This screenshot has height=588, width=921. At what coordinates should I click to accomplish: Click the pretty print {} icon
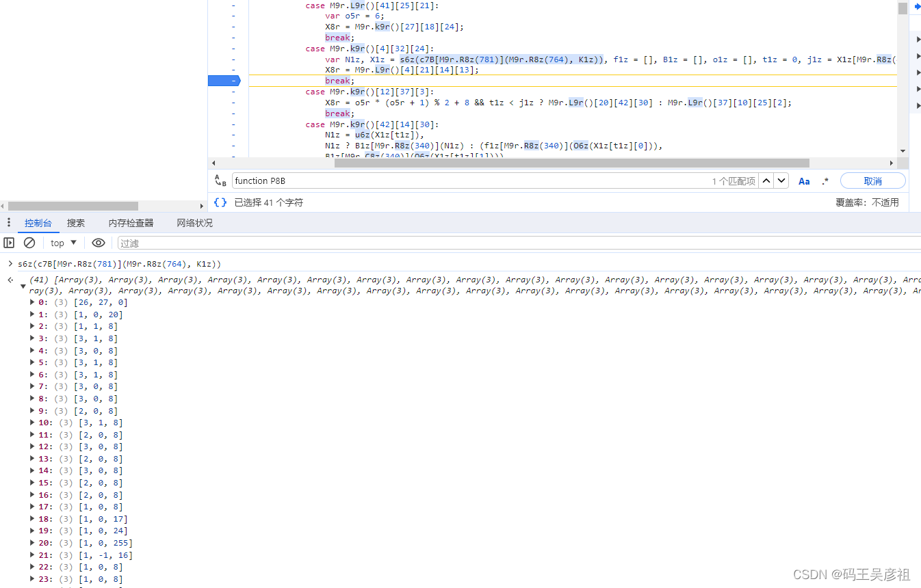point(220,202)
